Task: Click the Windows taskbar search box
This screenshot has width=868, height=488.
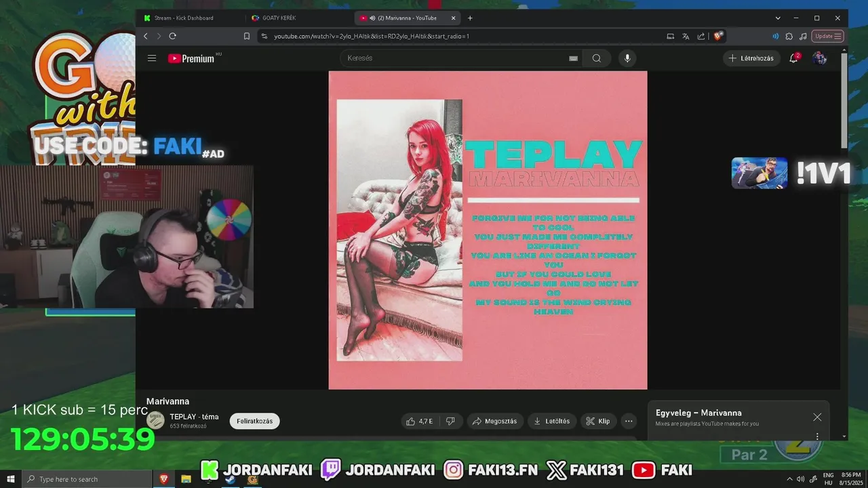Action: click(87, 479)
